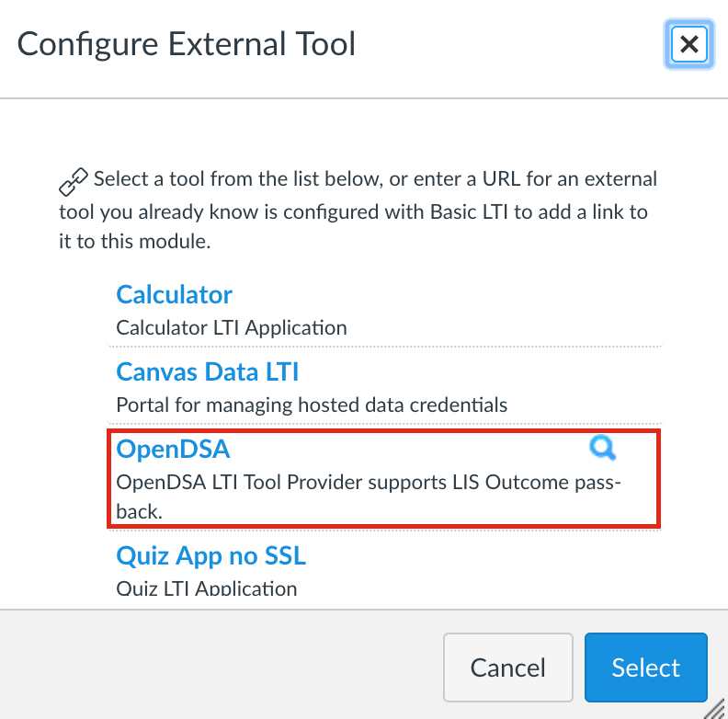
Task: Pick the OpenDSA tool title
Action: pyautogui.click(x=173, y=449)
